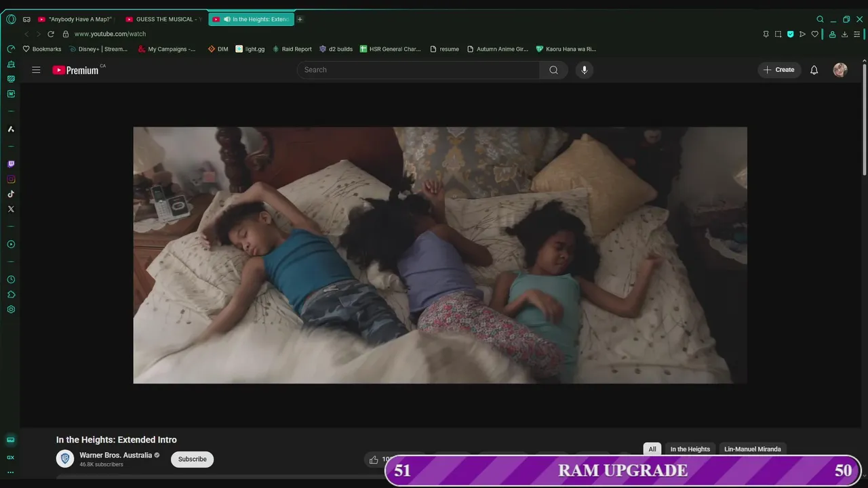Open the Bookmarks folder in bookmarks bar
868x488 pixels.
(x=42, y=49)
